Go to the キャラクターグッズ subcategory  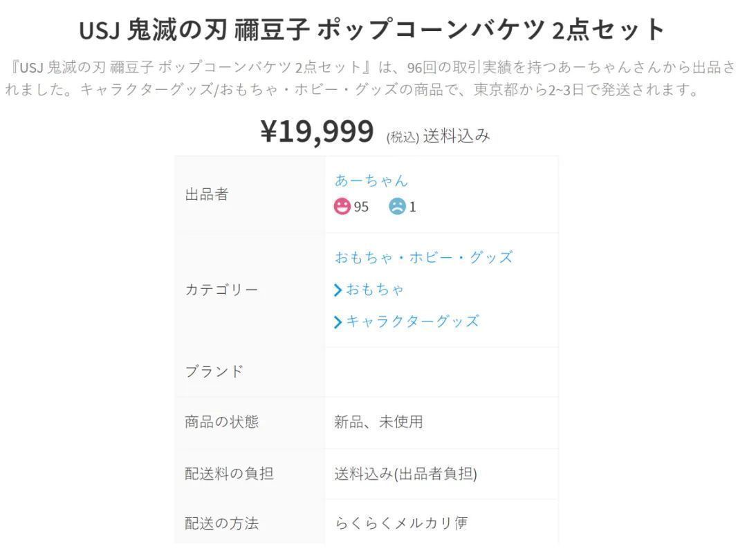tap(412, 321)
